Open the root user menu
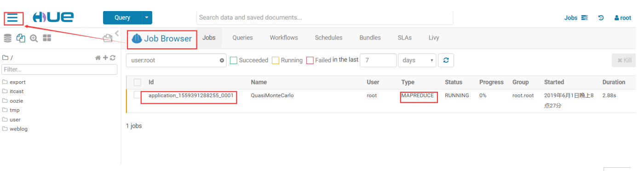The image size is (644, 171). coord(623,18)
